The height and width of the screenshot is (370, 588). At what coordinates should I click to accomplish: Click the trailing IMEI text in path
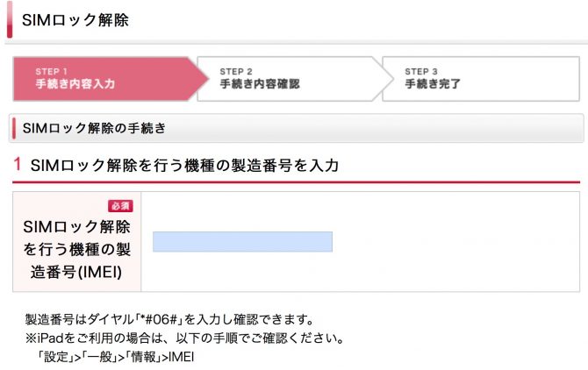[180, 357]
